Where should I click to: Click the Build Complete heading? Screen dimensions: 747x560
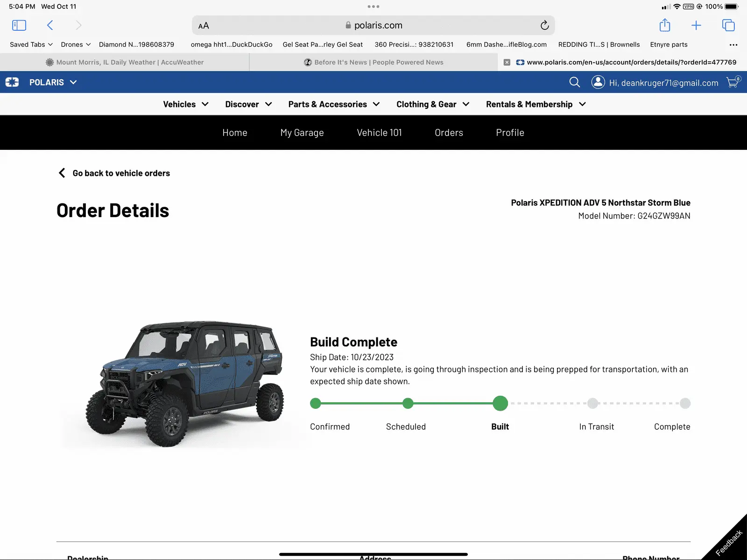pyautogui.click(x=353, y=342)
